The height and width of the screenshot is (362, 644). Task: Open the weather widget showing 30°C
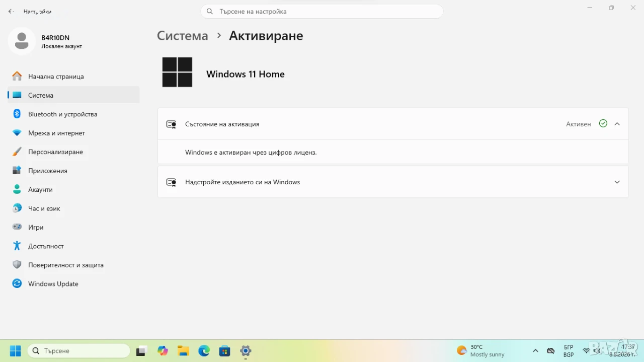[480, 351]
